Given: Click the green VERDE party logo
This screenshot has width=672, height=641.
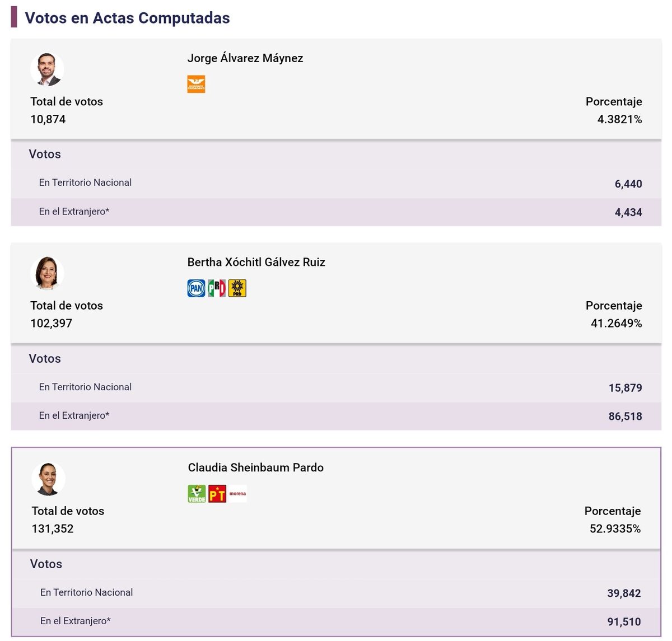Looking at the screenshot, I should click(197, 494).
